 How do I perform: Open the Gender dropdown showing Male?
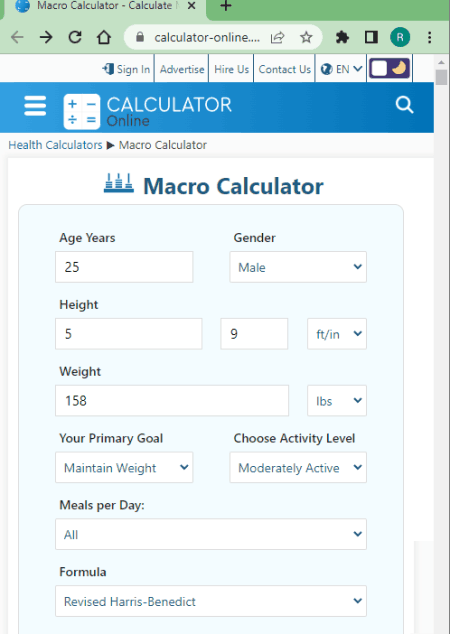coord(298,267)
